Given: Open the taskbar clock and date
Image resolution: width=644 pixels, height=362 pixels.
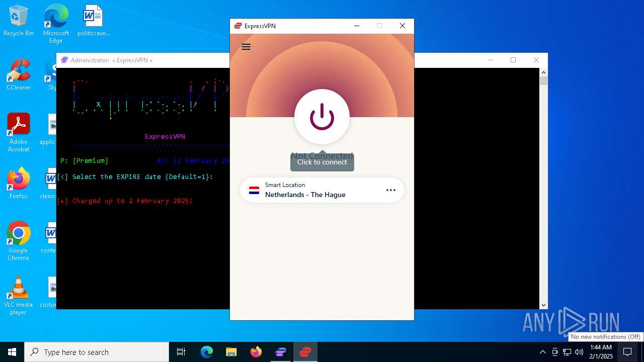Looking at the screenshot, I should click(601, 352).
